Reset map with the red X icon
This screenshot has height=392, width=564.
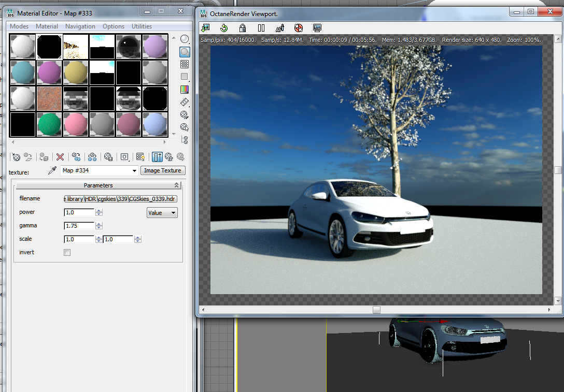coord(60,157)
